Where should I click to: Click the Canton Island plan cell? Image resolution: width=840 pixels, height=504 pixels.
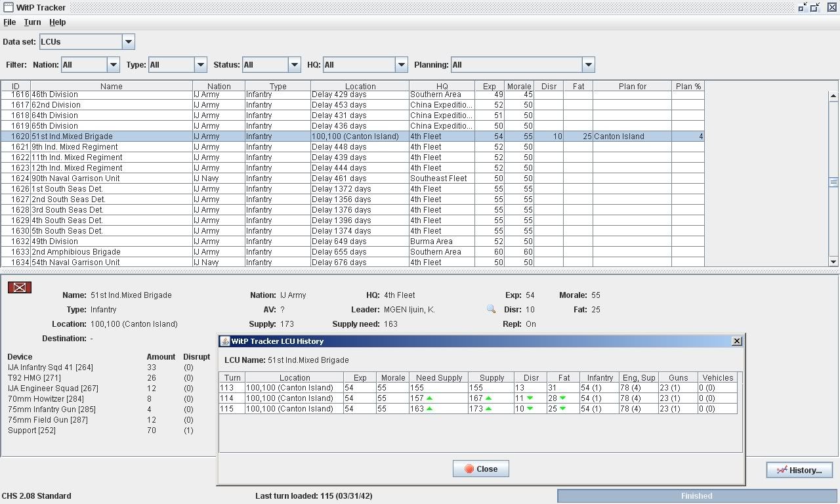[633, 136]
